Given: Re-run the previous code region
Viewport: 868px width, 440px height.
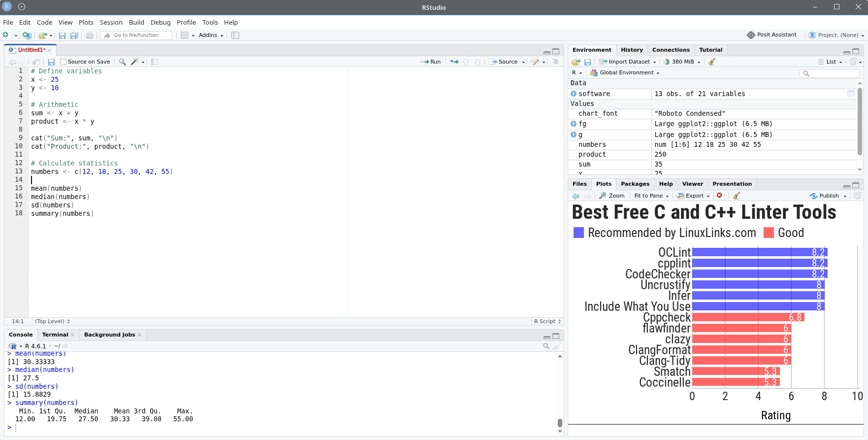Looking at the screenshot, I should coord(454,62).
